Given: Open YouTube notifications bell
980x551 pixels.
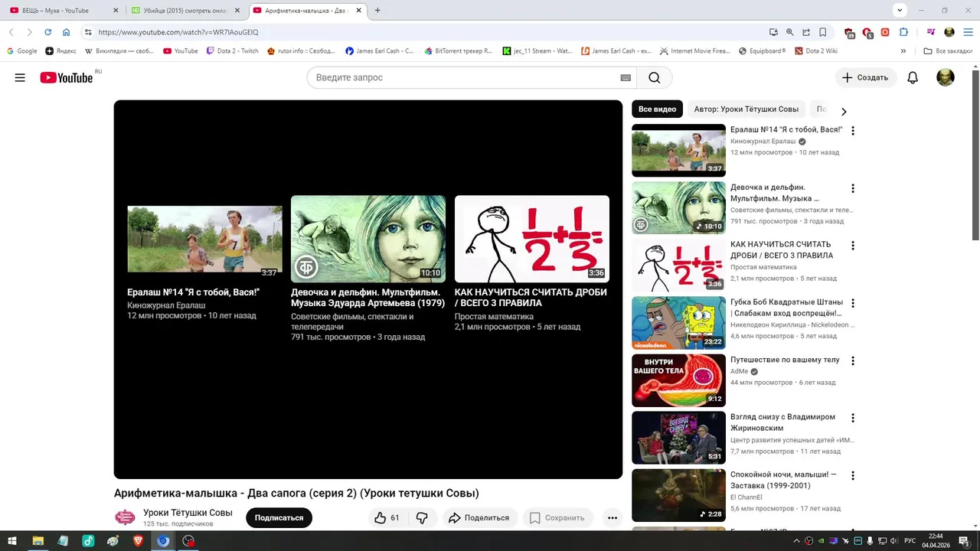Looking at the screenshot, I should (x=913, y=77).
